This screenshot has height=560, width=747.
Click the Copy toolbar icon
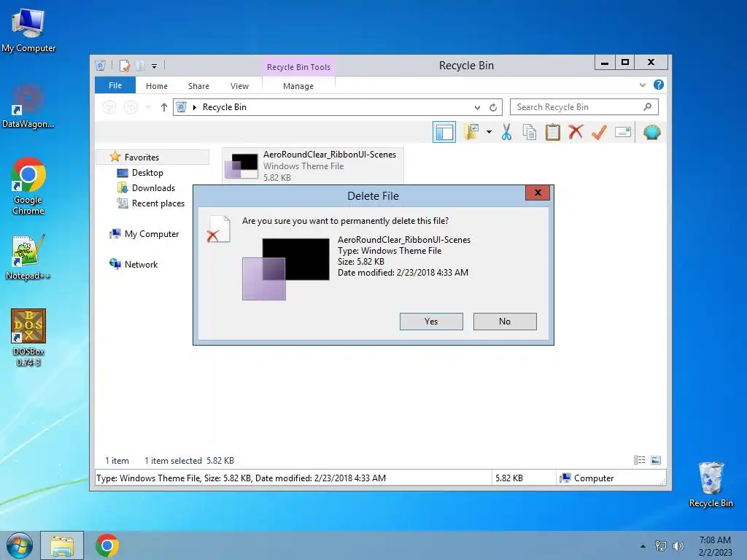[530, 133]
